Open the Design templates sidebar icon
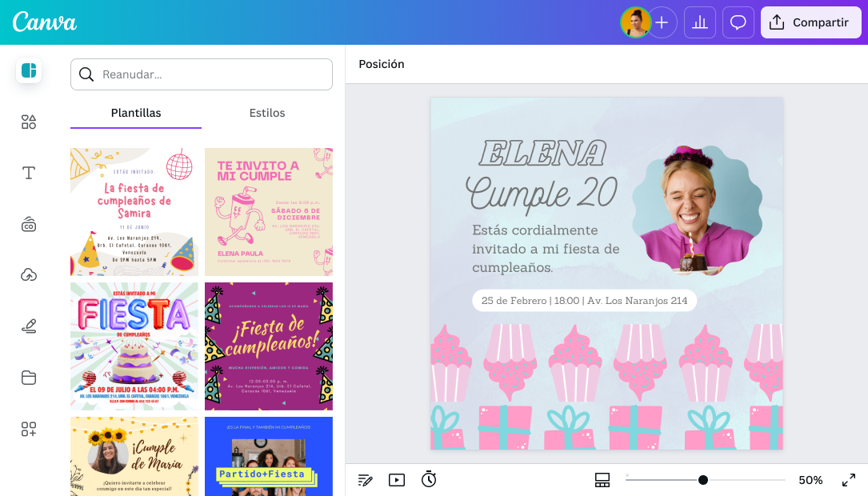The width and height of the screenshot is (868, 496). click(29, 71)
